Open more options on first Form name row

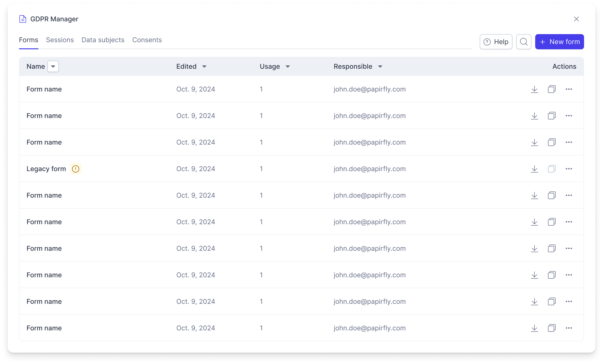[569, 89]
